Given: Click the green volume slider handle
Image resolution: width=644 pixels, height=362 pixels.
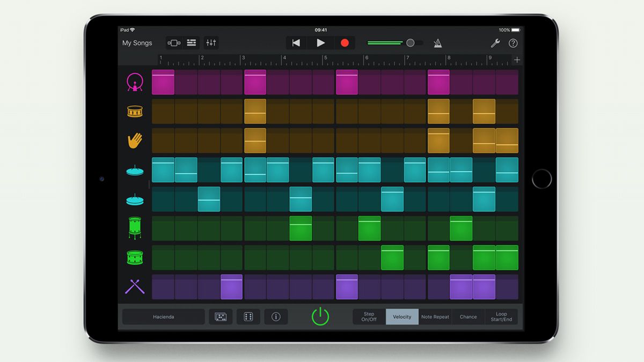Looking at the screenshot, I should click(x=409, y=42).
